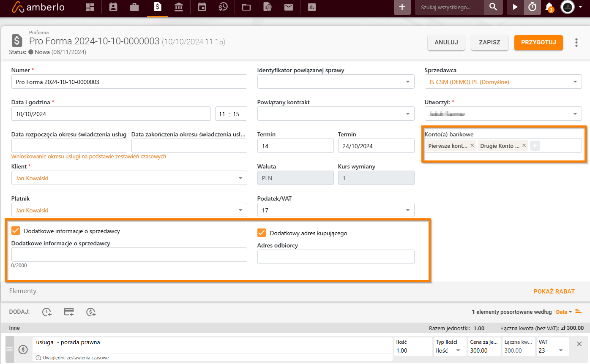Image resolution: width=590 pixels, height=364 pixels.
Task: Remove the 'usługa - porada prawna' row
Action: click(x=579, y=344)
